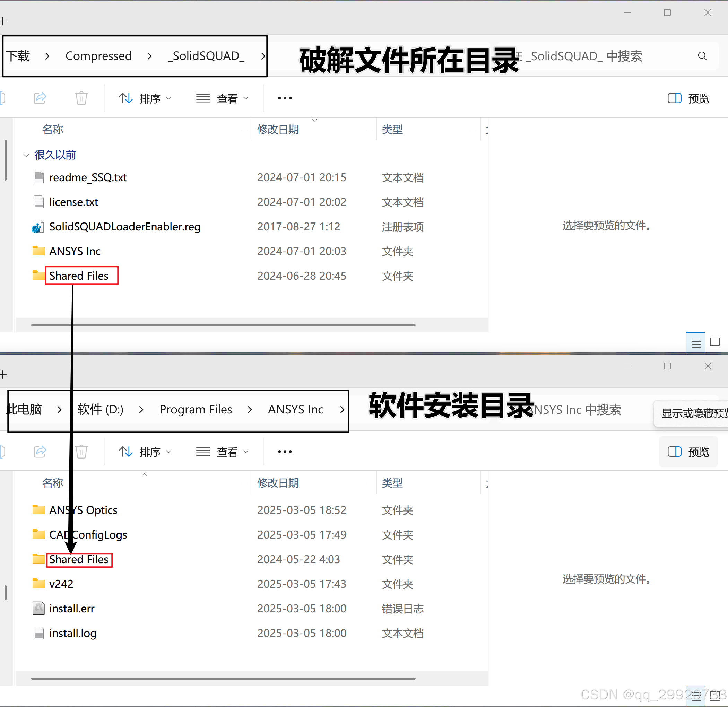The height and width of the screenshot is (707, 728).
Task: Toggle the preview pane in bottom window
Action: [x=688, y=452]
